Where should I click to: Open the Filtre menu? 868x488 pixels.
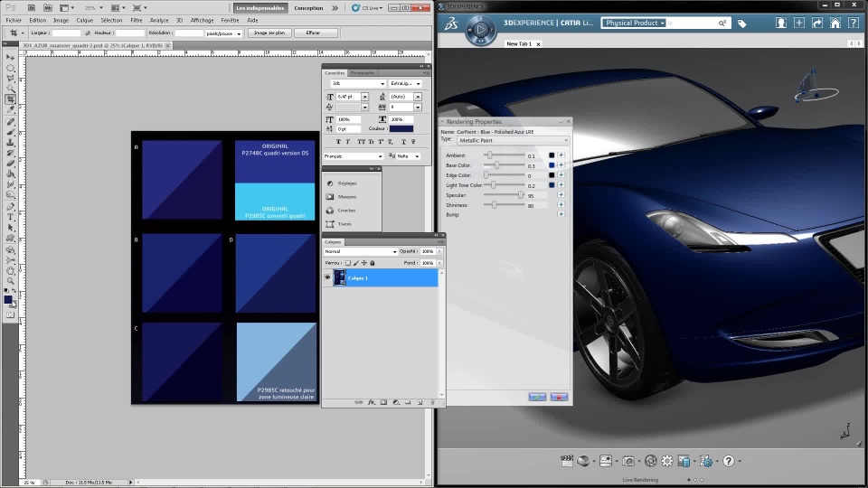136,19
